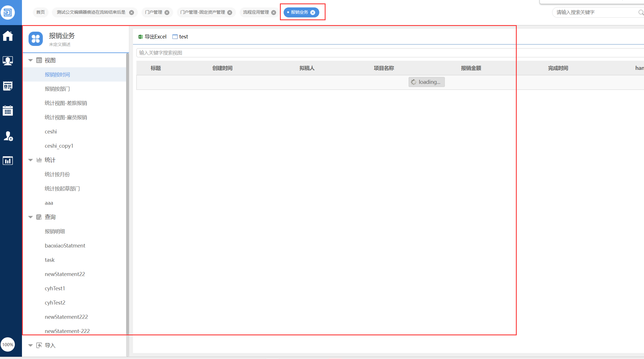644x359 pixels.
Task: Collapse the 统计 tree section
Action: click(x=31, y=160)
